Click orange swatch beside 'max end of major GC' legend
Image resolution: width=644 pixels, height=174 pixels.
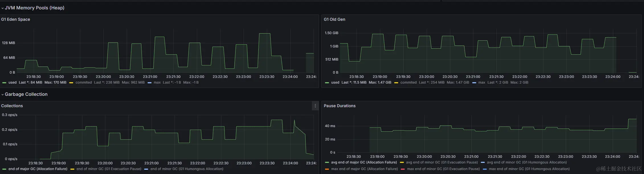coord(327,169)
